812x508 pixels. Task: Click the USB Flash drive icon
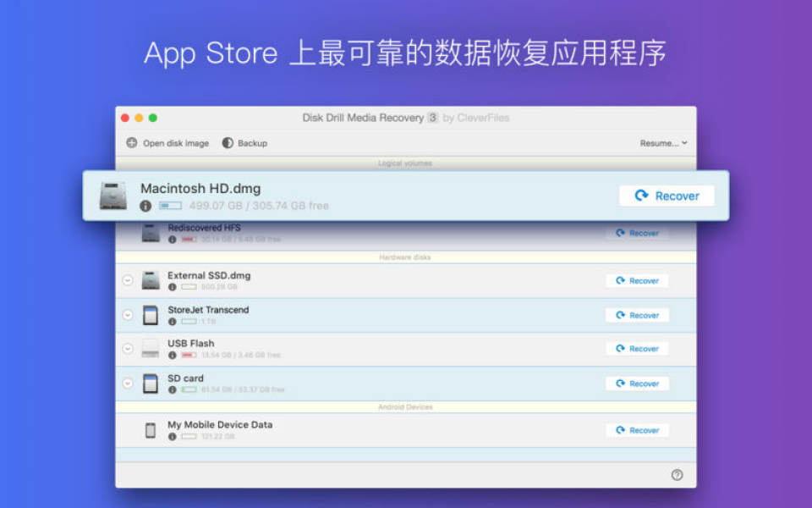pyautogui.click(x=151, y=348)
